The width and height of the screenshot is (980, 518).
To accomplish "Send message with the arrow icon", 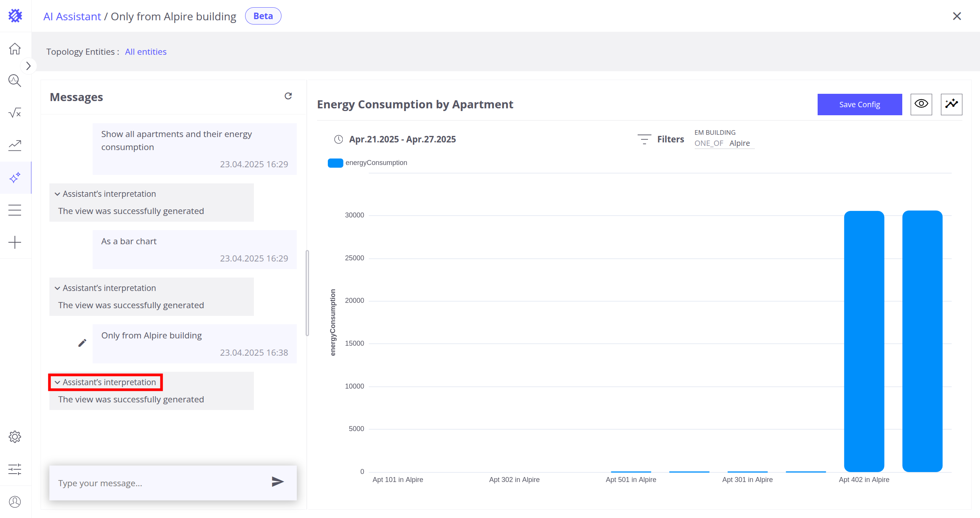I will pyautogui.click(x=277, y=482).
